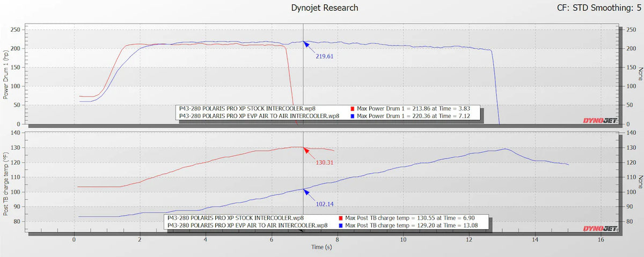Select EVP AIR TO AIR INTERCOOLER.wp8 in the power legend
This screenshot has height=257, width=644.
pos(259,115)
